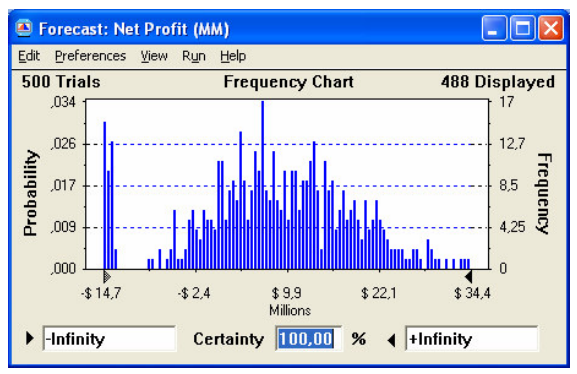The image size is (577, 374).
Task: Click the +Infinity upper bound field
Action: 472,339
